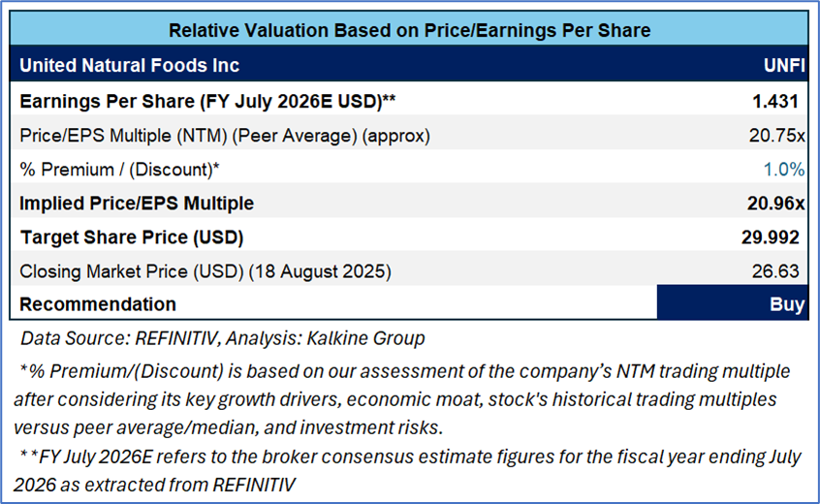Select the Price/EPS Multiple (NTM) label
820x504 pixels.
pos(225,135)
